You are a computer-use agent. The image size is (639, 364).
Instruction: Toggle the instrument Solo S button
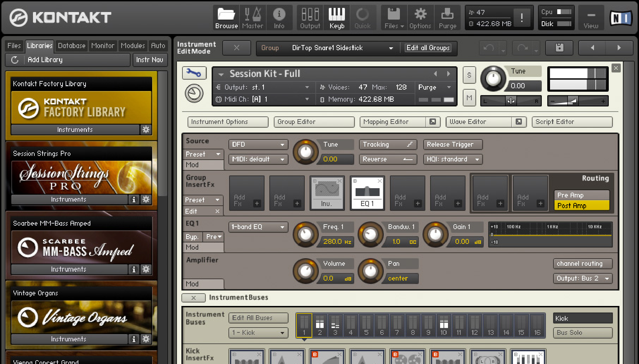[469, 75]
